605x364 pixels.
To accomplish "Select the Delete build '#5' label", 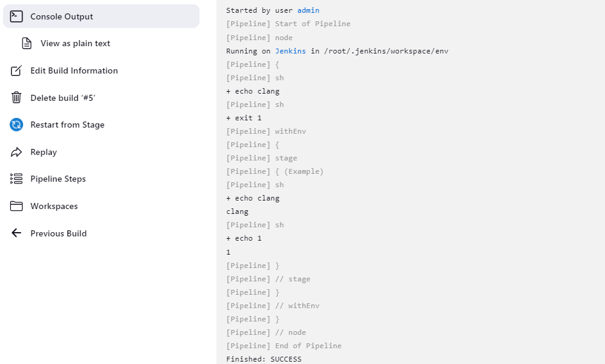I will pyautogui.click(x=63, y=98).
